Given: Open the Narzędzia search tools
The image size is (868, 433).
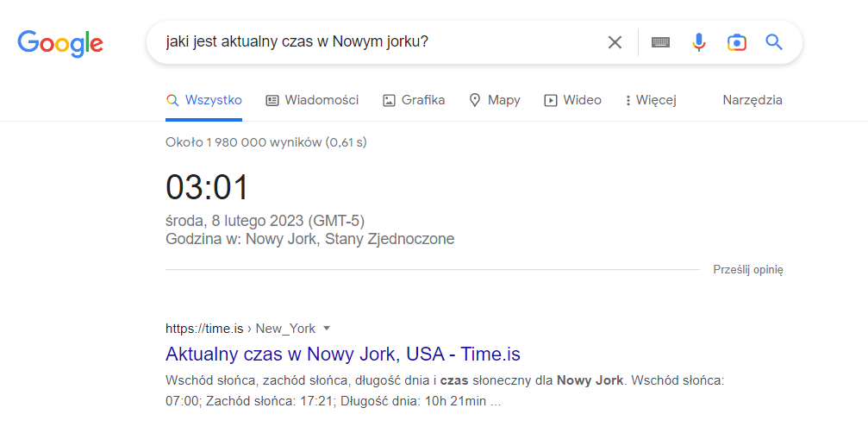Looking at the screenshot, I should point(752,100).
